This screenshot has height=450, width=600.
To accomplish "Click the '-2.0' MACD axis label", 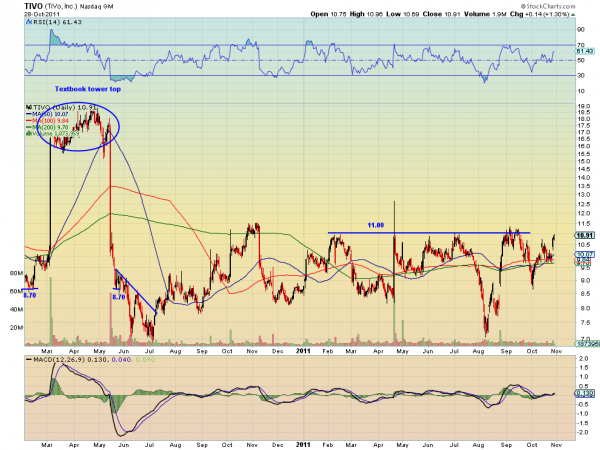I will (x=583, y=432).
